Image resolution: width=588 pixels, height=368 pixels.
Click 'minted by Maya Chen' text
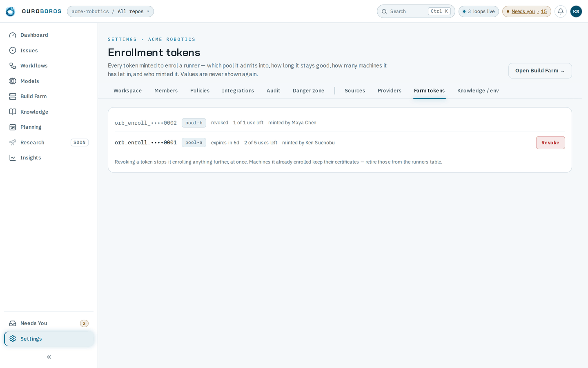coord(292,123)
